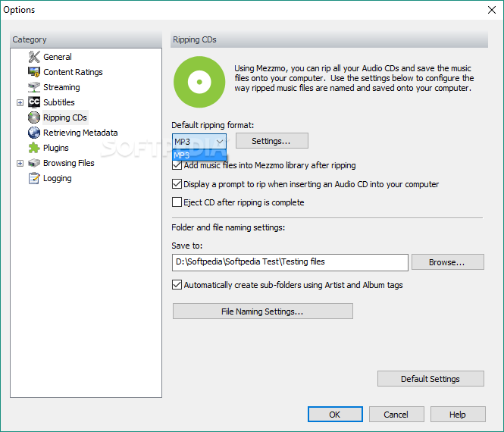Open the Logging category
The image size is (504, 432).
pyautogui.click(x=58, y=178)
